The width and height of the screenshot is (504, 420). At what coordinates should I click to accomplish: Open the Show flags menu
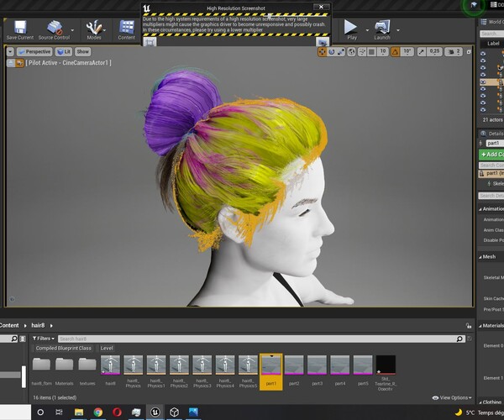click(x=82, y=52)
